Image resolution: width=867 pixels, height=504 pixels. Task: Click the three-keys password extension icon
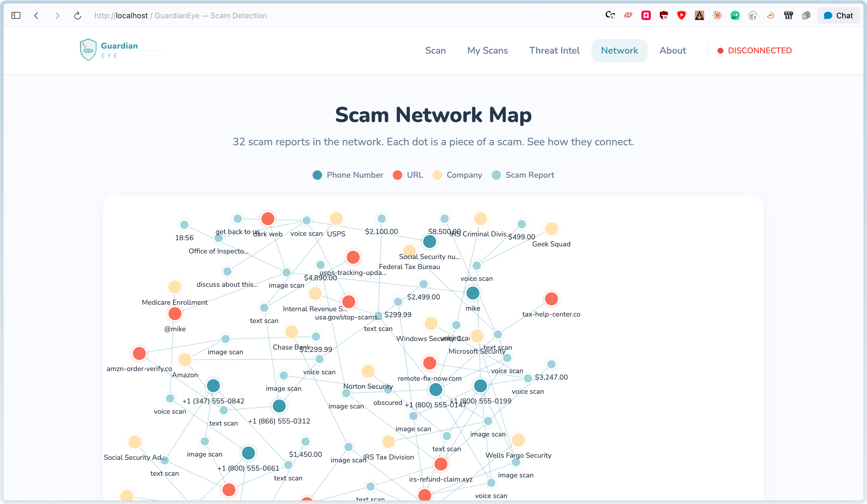point(788,15)
